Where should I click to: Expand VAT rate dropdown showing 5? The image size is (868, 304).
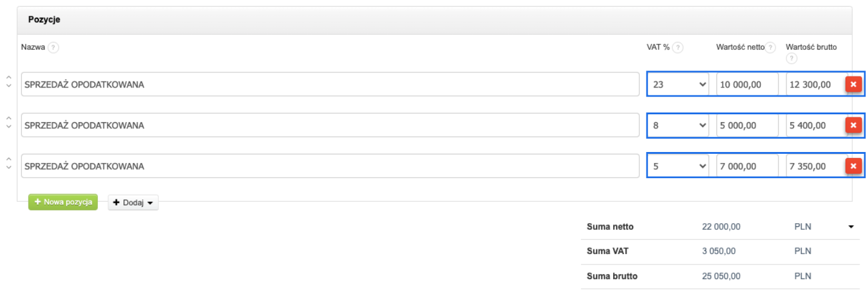coord(679,166)
